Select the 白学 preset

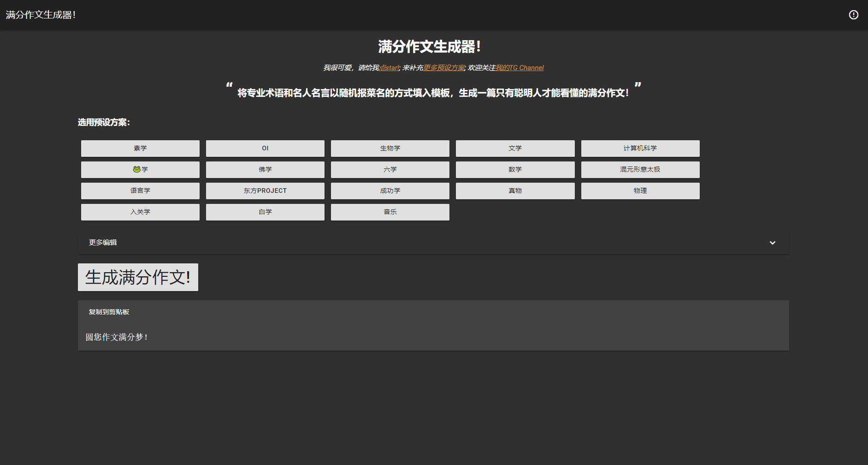pos(265,212)
